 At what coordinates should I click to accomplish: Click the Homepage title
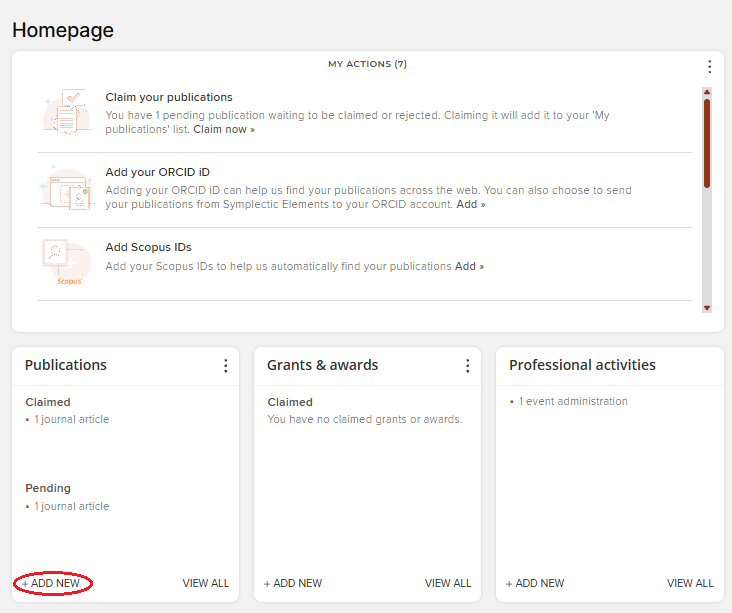pos(63,30)
